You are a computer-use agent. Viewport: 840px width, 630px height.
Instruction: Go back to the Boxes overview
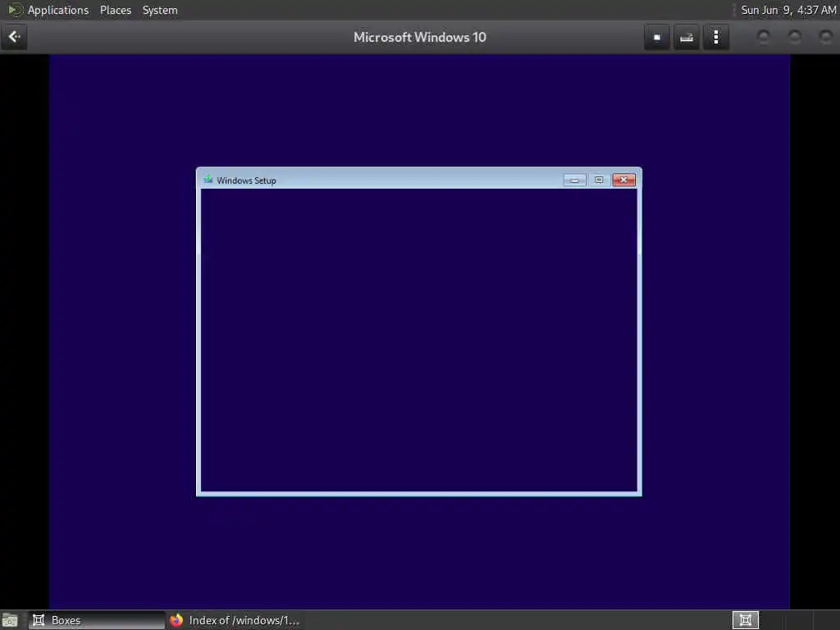(x=14, y=37)
